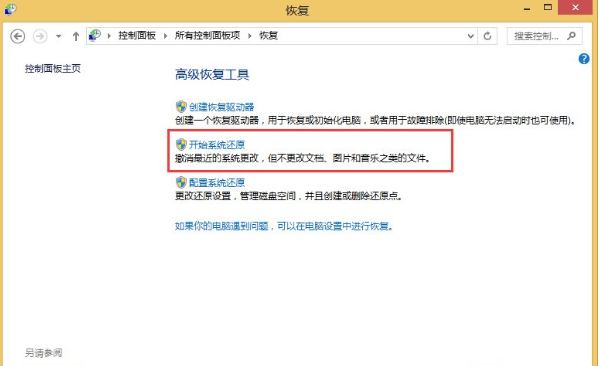599x366 pixels.
Task: Click the 搜索控制面板 search field
Action: coord(545,36)
